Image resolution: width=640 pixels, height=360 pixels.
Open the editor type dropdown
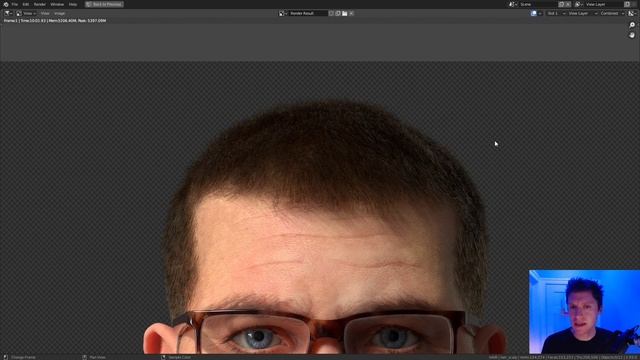coord(8,13)
